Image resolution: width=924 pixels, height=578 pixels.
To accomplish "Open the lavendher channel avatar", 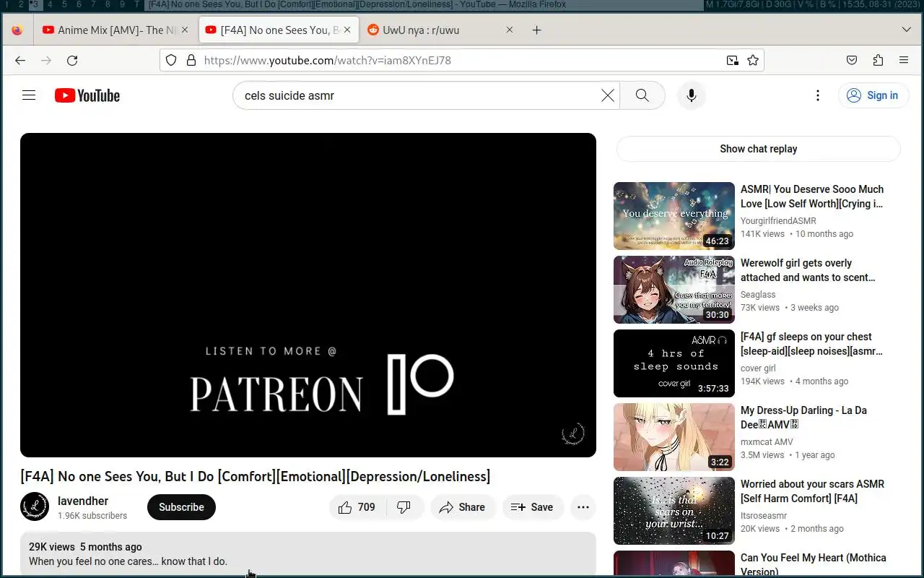I will pyautogui.click(x=35, y=507).
